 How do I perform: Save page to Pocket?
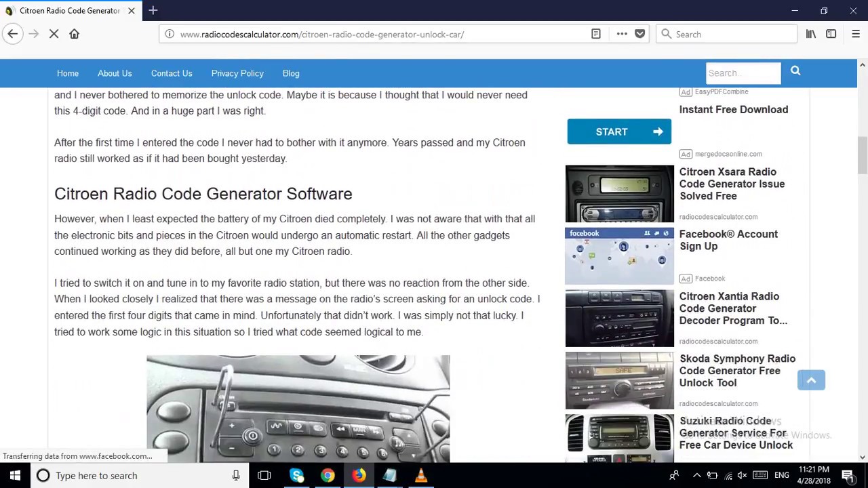(639, 34)
